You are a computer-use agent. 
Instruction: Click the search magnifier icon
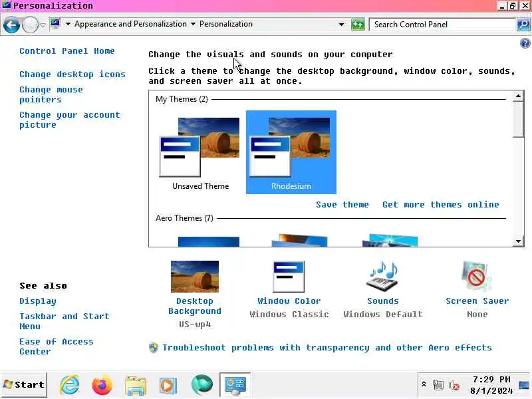pos(523,25)
